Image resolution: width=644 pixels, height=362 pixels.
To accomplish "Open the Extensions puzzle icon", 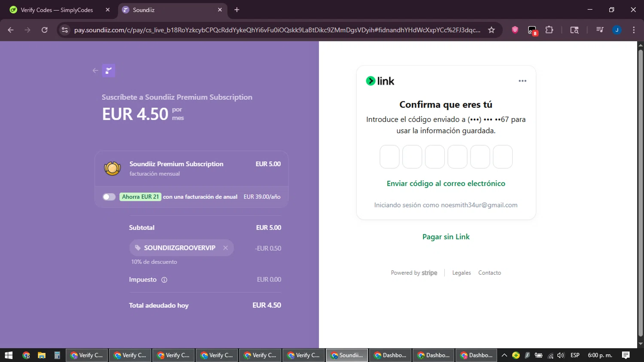I will pos(549,30).
